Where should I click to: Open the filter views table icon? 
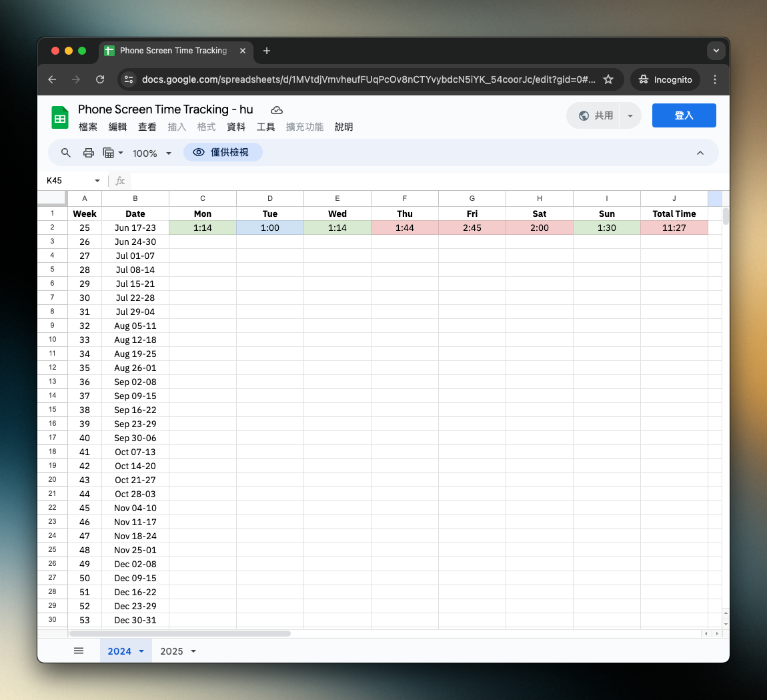point(109,153)
